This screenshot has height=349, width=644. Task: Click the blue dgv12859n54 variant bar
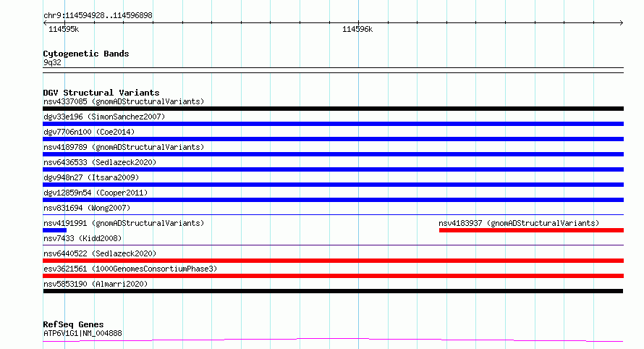[x=333, y=200]
